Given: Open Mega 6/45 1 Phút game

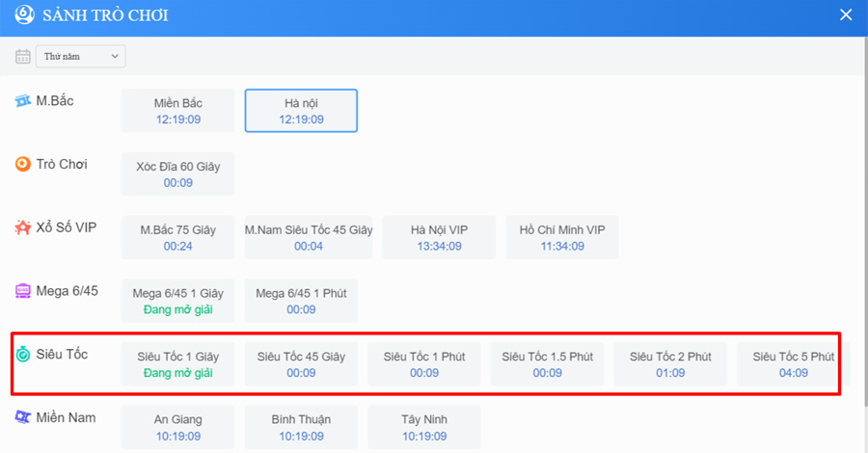Looking at the screenshot, I should point(301,301).
